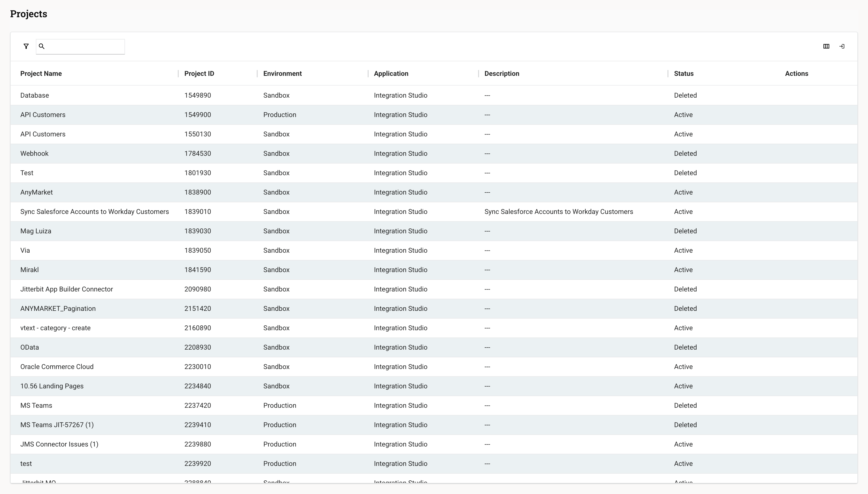Sort by the Status column header
The image size is (868, 494).
coord(683,73)
